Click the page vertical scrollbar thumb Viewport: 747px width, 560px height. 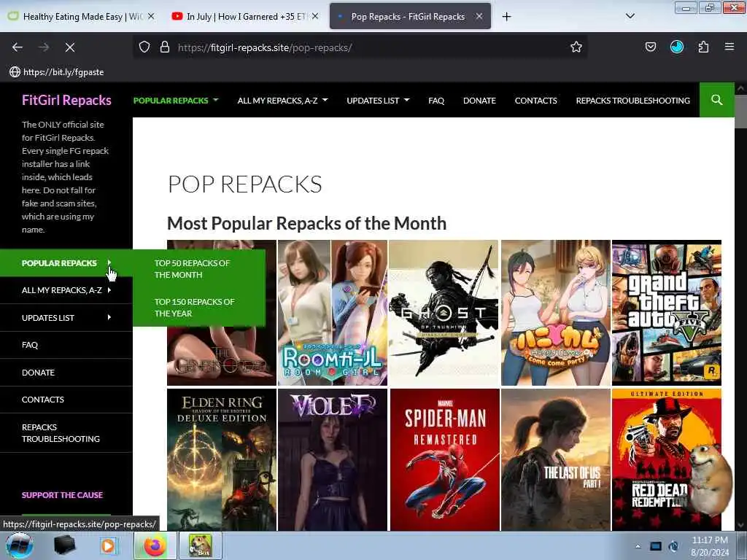coord(741,111)
